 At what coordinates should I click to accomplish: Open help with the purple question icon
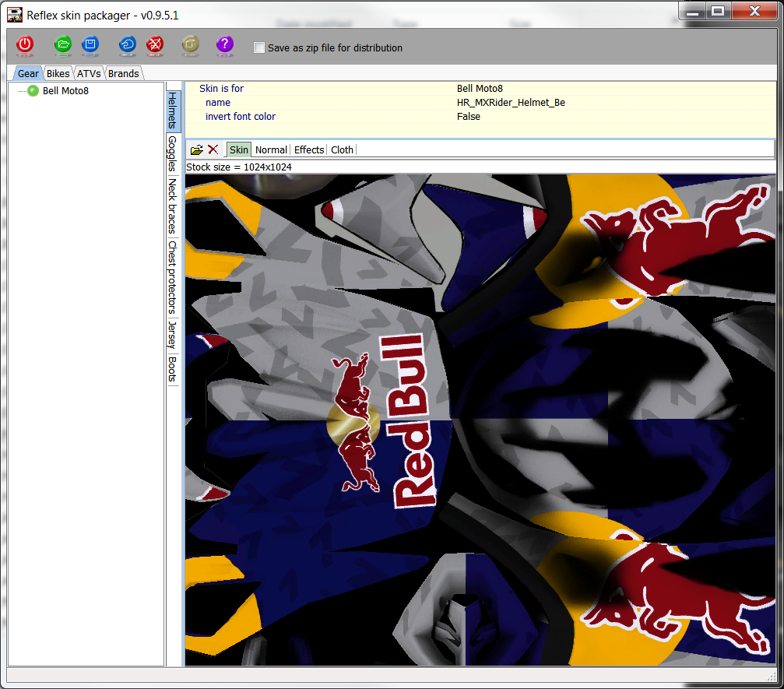pos(225,46)
